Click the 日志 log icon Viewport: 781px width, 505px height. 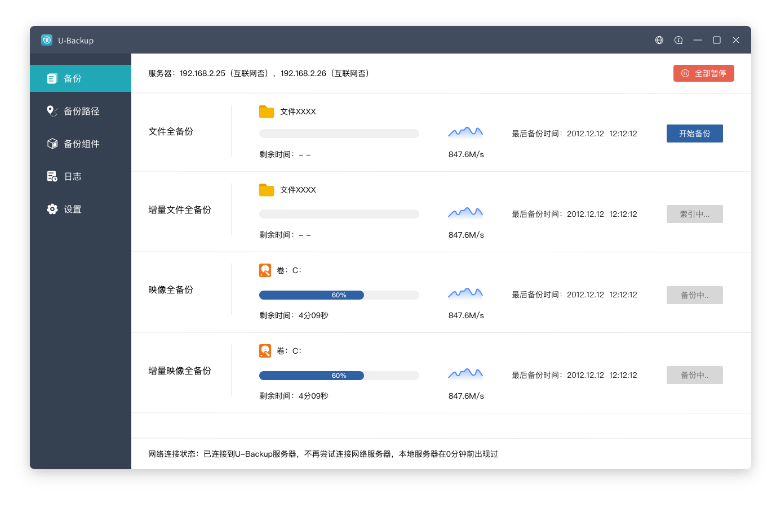(x=52, y=176)
